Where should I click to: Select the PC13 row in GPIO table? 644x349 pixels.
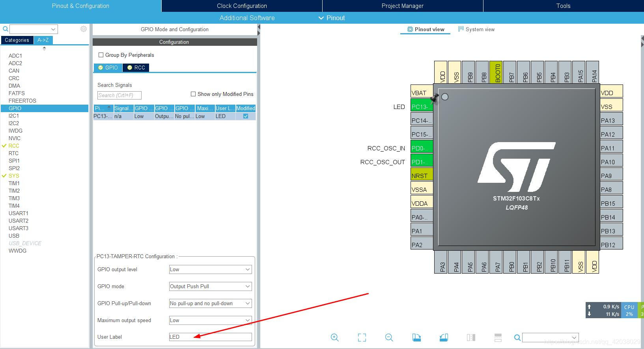(174, 116)
